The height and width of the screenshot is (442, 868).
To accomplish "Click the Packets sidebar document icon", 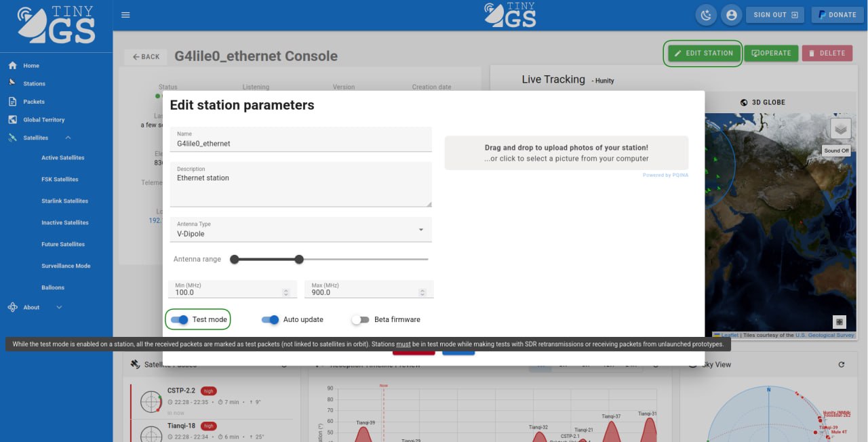I will coord(12,102).
